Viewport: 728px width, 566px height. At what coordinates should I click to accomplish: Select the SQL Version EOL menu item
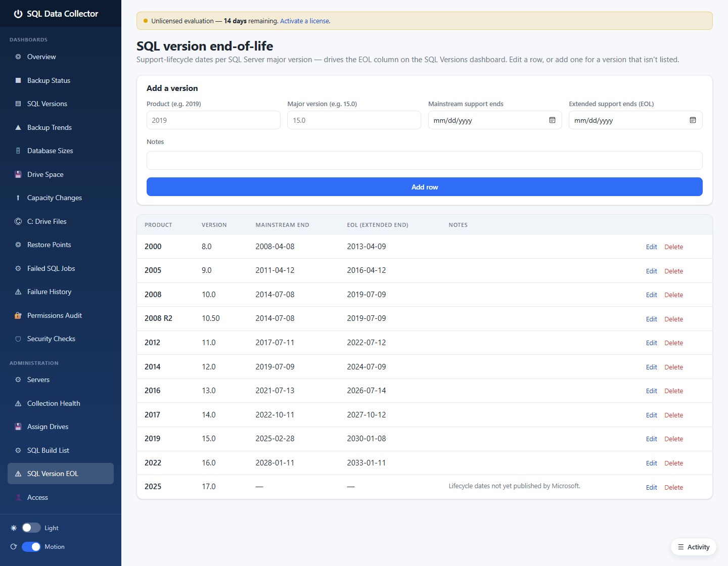coord(61,474)
